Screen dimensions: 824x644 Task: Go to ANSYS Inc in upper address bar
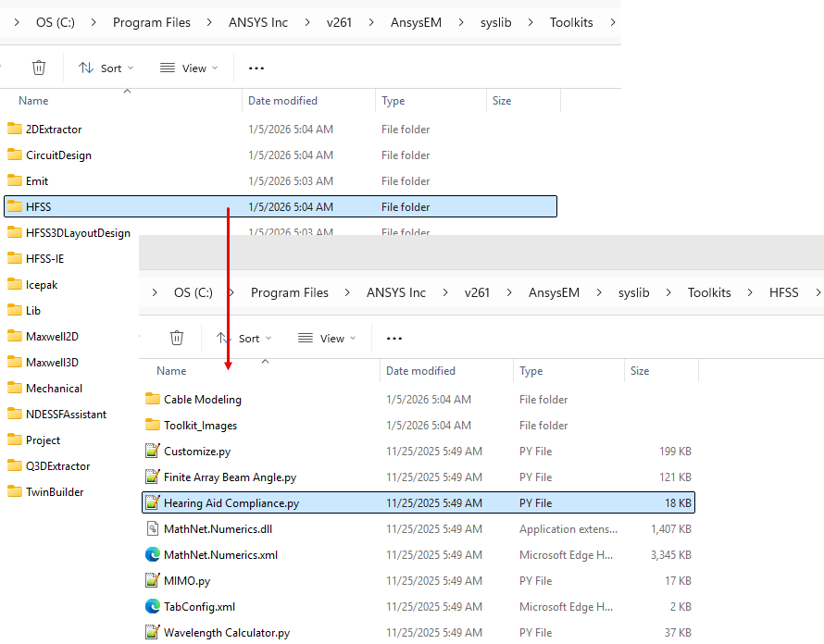(258, 22)
